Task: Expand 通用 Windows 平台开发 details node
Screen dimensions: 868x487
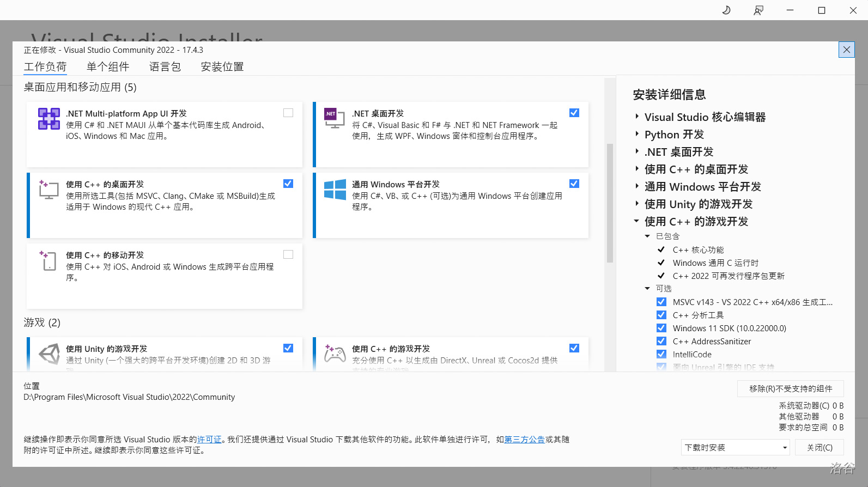Action: [636, 186]
